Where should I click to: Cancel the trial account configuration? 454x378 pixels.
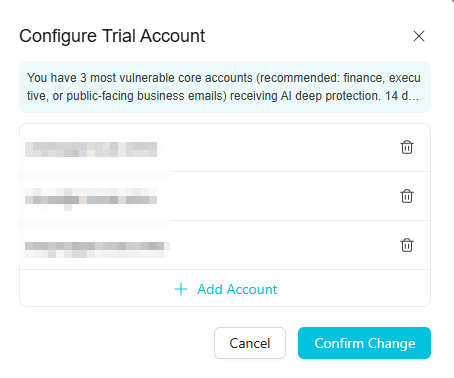pyautogui.click(x=250, y=343)
